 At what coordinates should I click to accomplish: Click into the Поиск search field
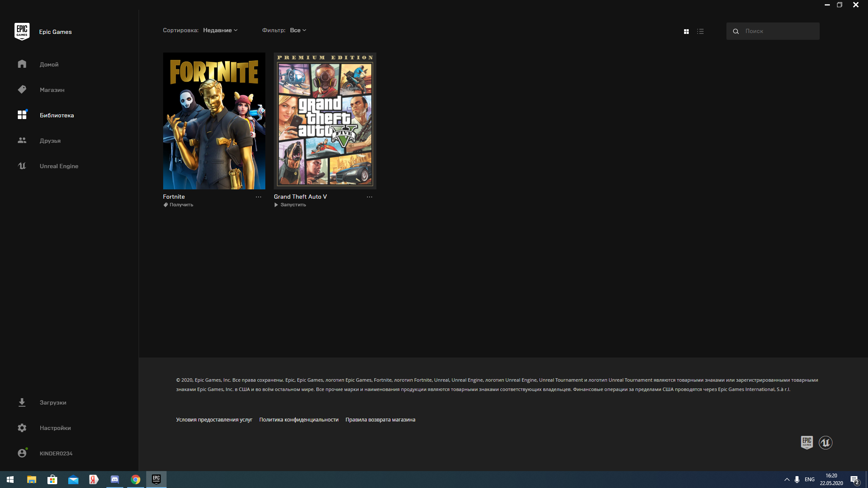click(773, 31)
